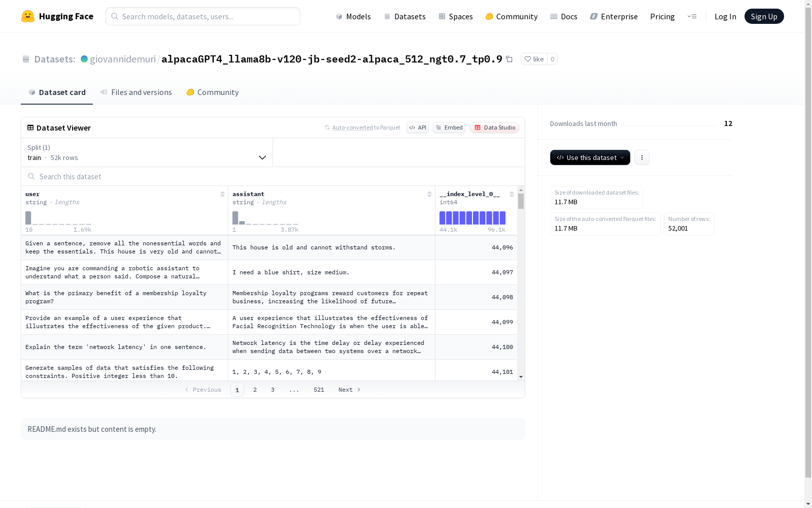Click the assistant column lengths histogram

pos(265,218)
